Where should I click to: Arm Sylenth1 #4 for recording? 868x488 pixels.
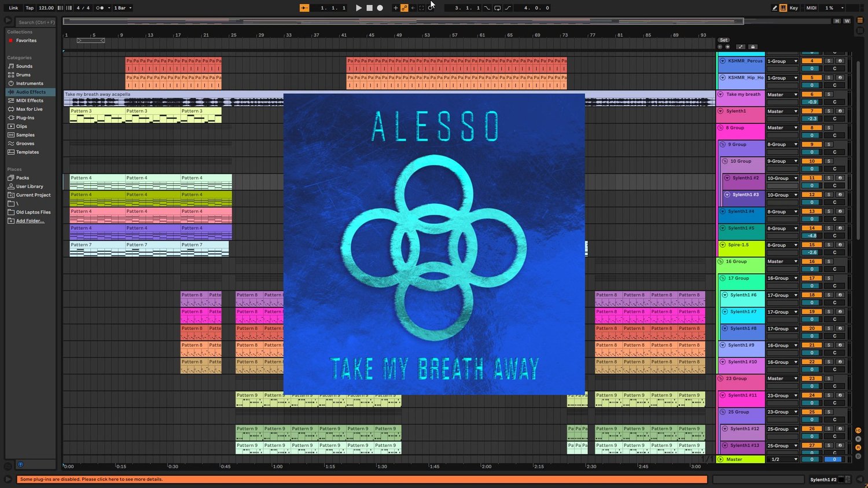840,211
